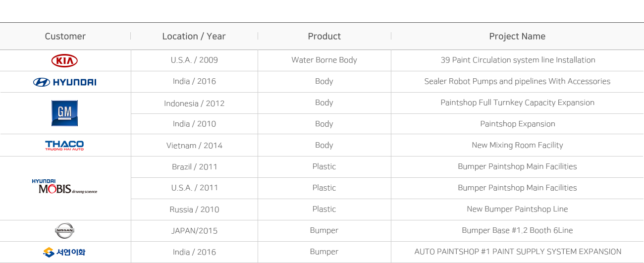This screenshot has height=263, width=644.
Task: Open Paintshop Full Turnkey Capacity Expansion
Action: coord(517,103)
